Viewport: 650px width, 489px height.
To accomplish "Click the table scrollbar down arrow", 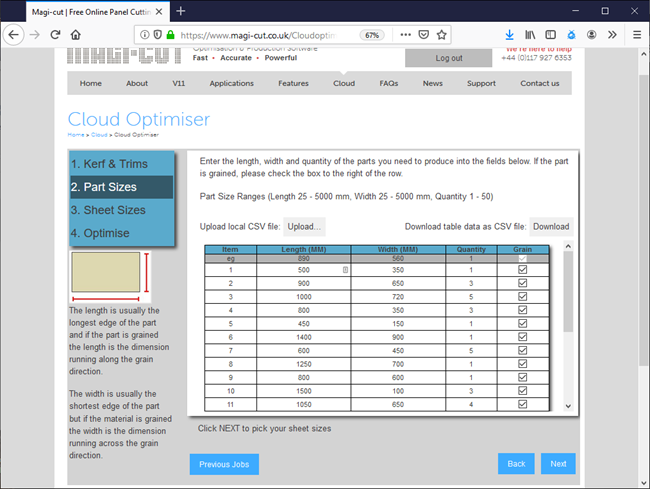I will click(568, 406).
